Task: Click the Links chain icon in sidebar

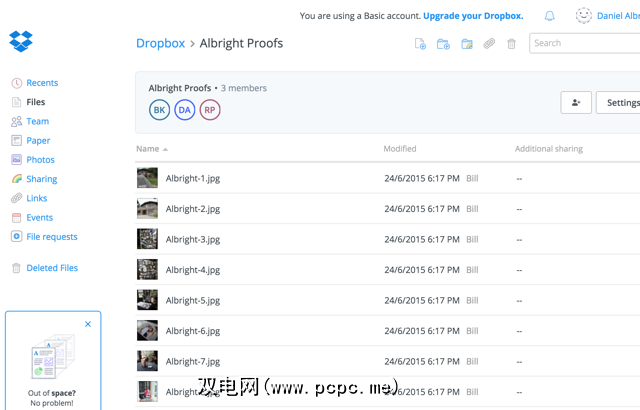Action: click(16, 198)
